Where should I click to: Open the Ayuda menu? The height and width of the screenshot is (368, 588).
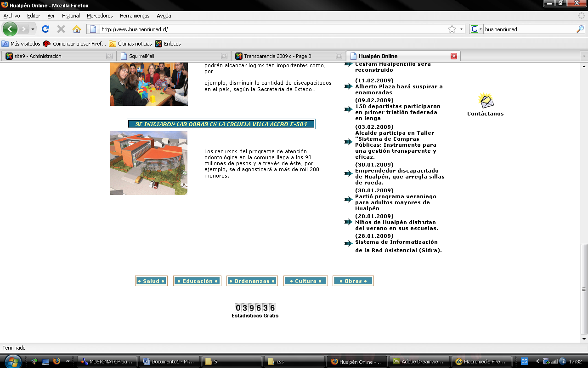pyautogui.click(x=164, y=16)
